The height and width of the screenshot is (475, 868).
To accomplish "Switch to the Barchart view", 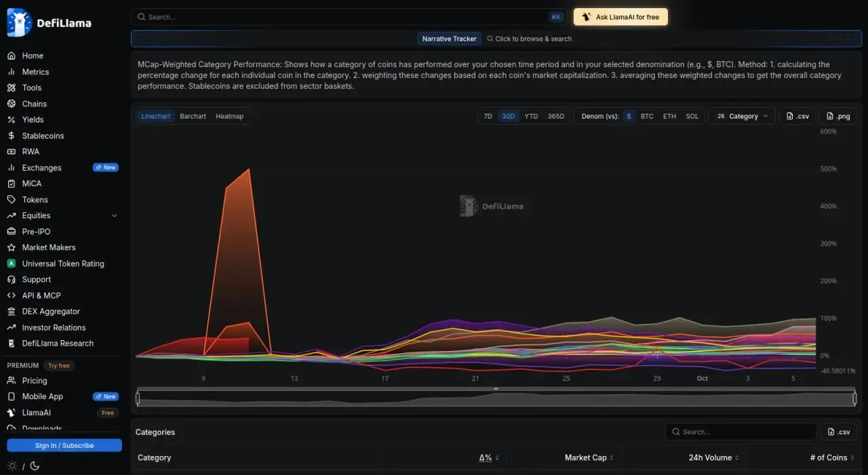I will (x=193, y=117).
